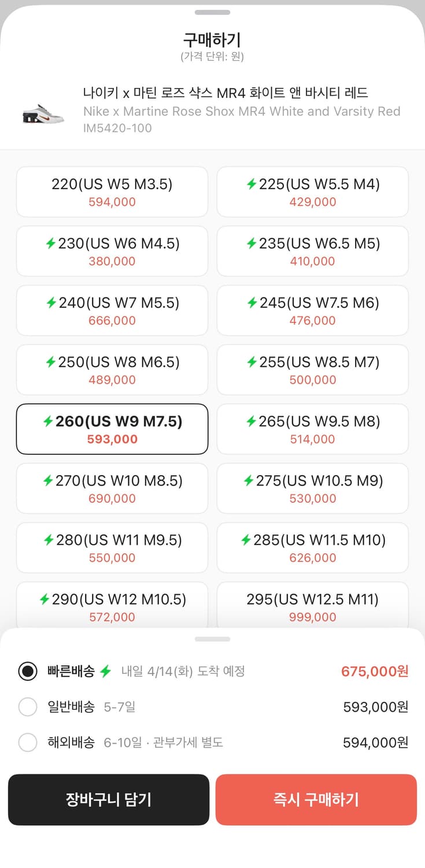
Task: Tap lightning icon on the 285 size
Action: pyautogui.click(x=246, y=540)
